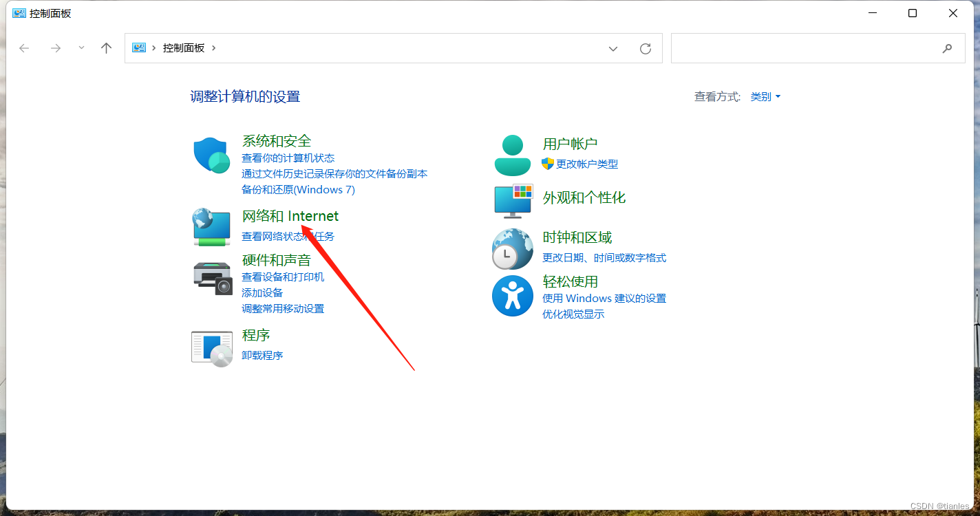Open 备份和还原(Windows 7) link
The width and height of the screenshot is (980, 516).
click(298, 189)
